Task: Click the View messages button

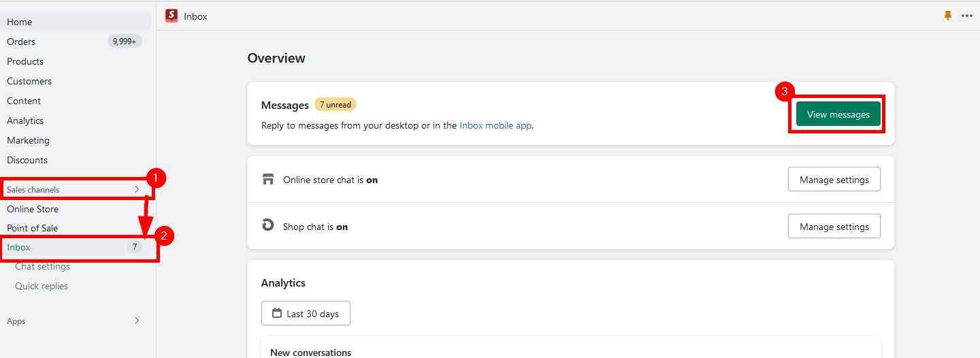Action: pyautogui.click(x=838, y=114)
